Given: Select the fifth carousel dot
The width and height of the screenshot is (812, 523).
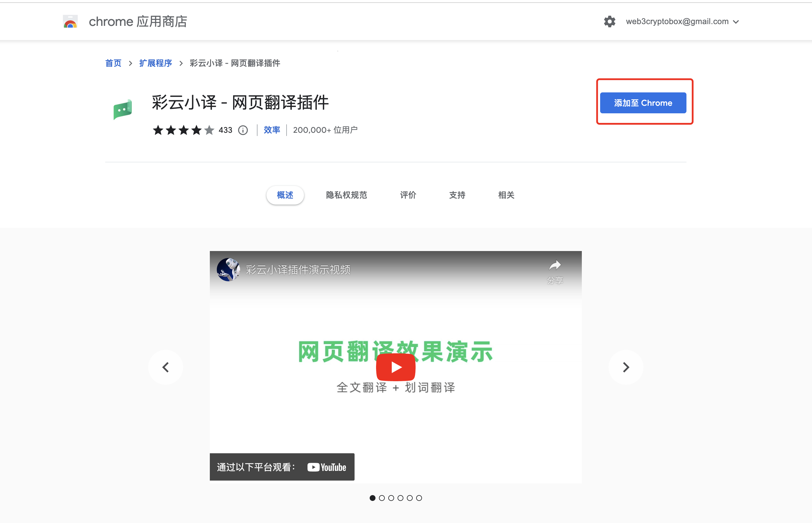Looking at the screenshot, I should pos(410,498).
